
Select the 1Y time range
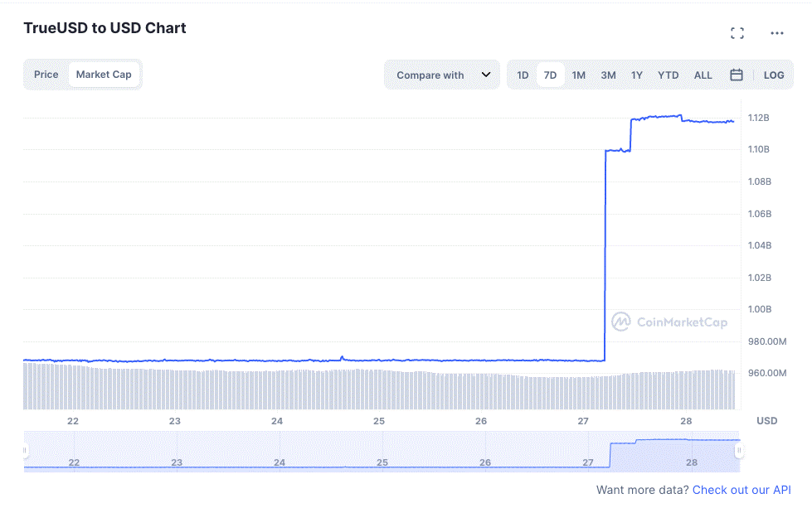tap(636, 75)
